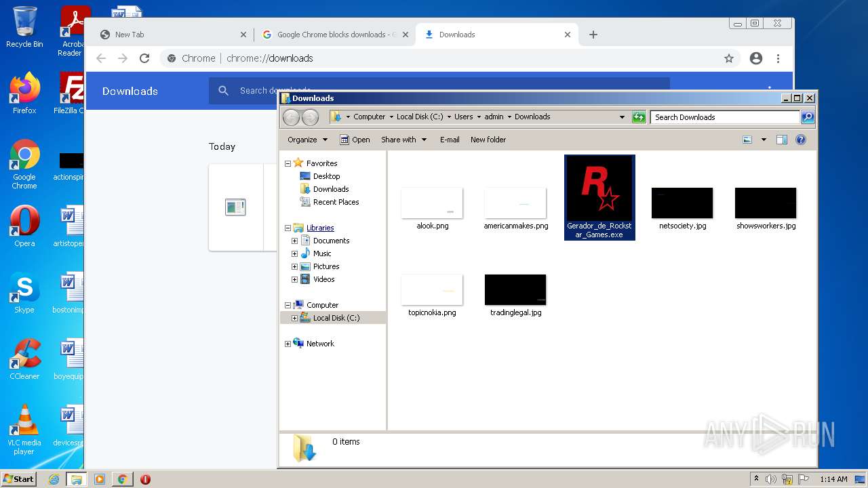The image size is (868, 488).
Task: Collapse the Libraries tree group
Action: coord(288,228)
